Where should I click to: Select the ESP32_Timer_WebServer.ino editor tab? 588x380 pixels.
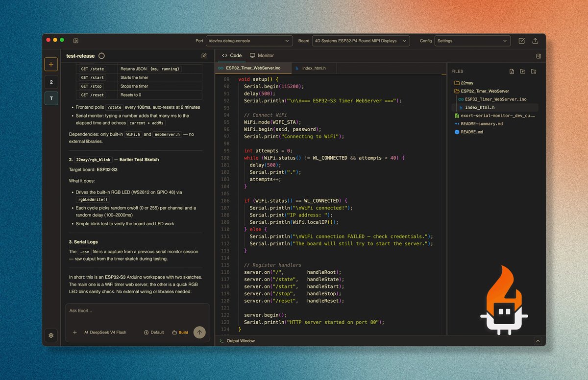(x=253, y=68)
